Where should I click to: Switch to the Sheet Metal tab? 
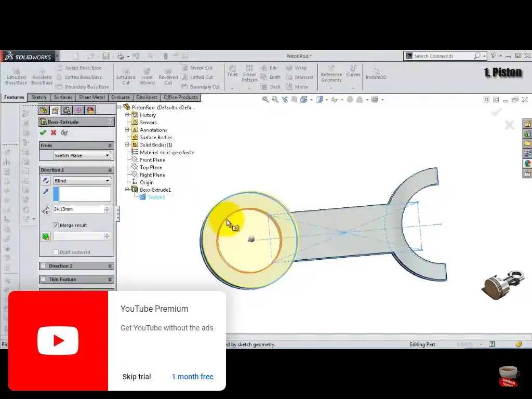click(92, 97)
